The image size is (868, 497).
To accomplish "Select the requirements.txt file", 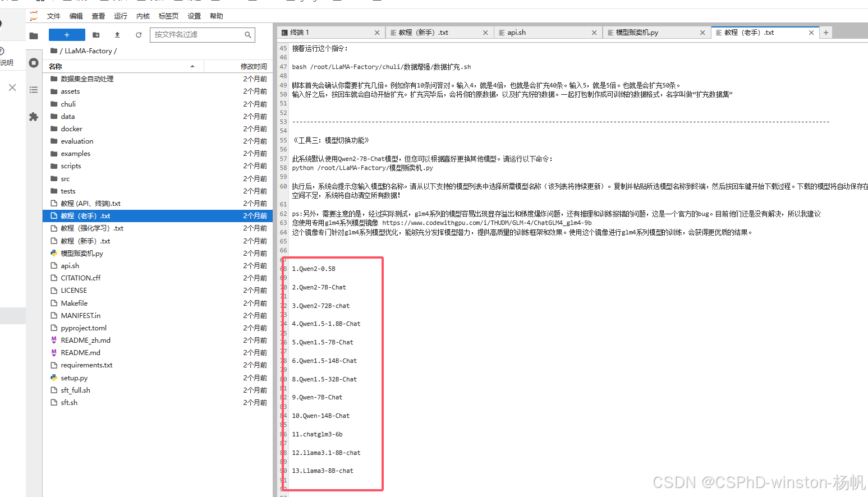I will coord(158,365).
